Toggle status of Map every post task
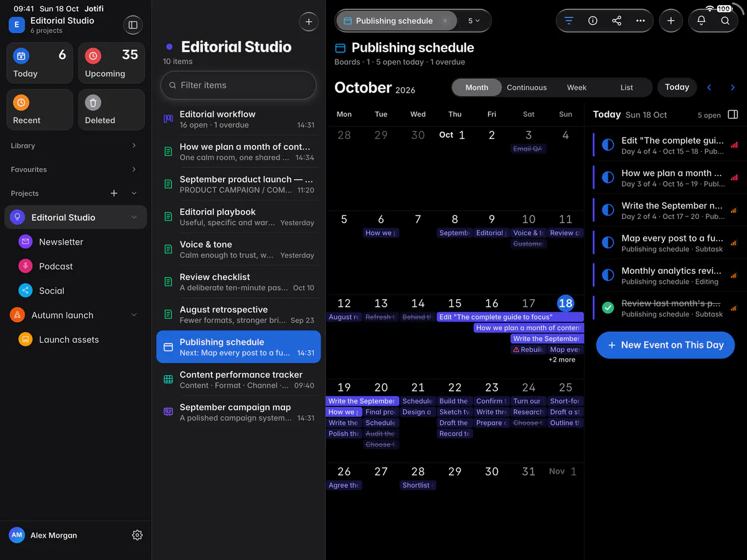This screenshot has height=560, width=747. [608, 243]
